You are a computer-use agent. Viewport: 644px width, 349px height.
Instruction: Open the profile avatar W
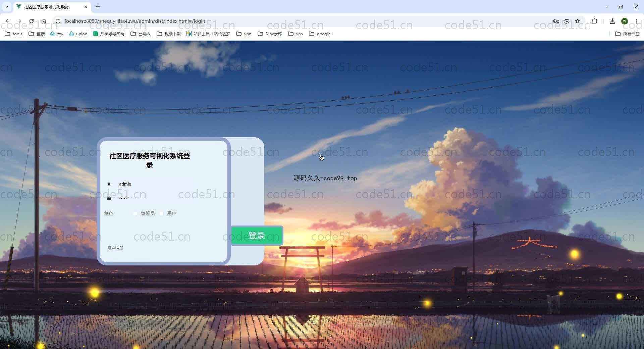click(625, 21)
